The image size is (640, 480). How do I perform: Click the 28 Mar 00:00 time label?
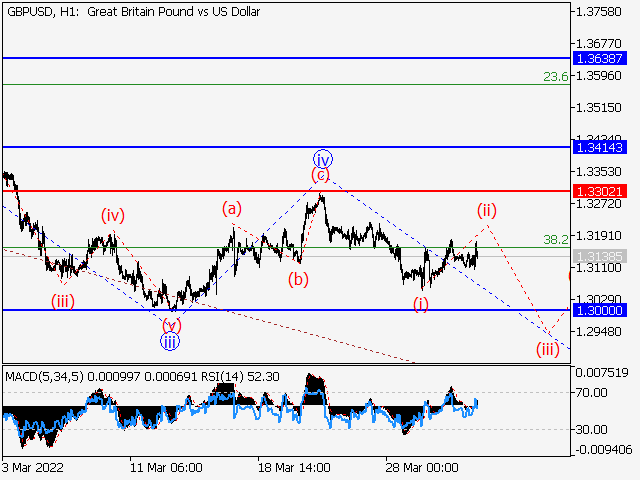[x=422, y=467]
